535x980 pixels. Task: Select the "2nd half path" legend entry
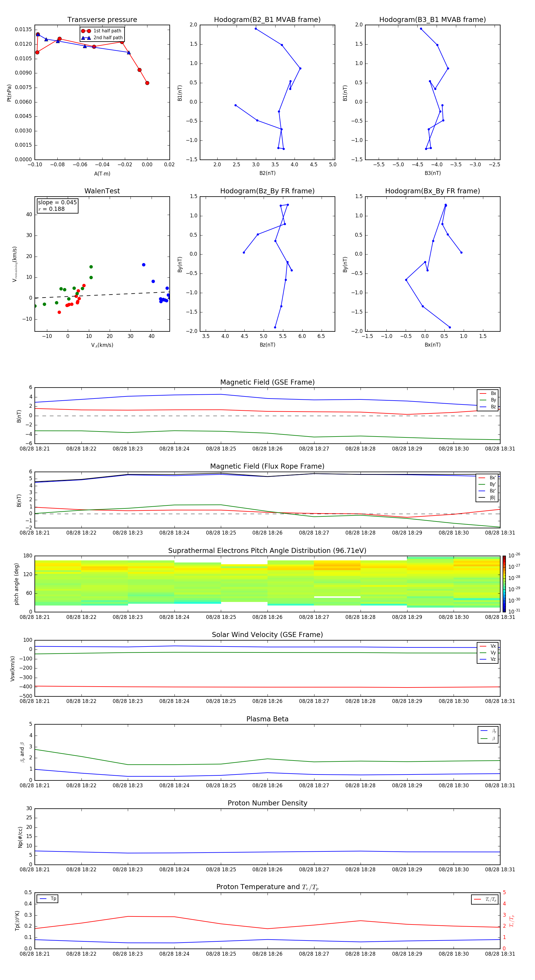coord(102,38)
